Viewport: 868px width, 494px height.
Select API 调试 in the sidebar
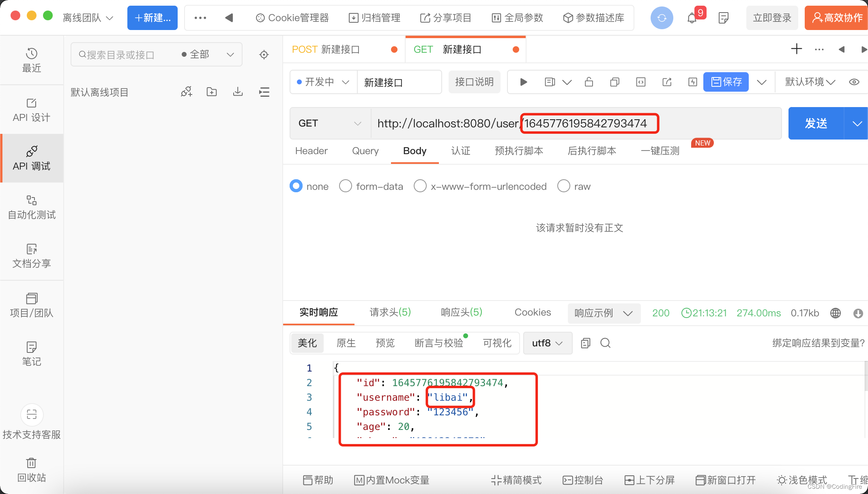(32, 159)
